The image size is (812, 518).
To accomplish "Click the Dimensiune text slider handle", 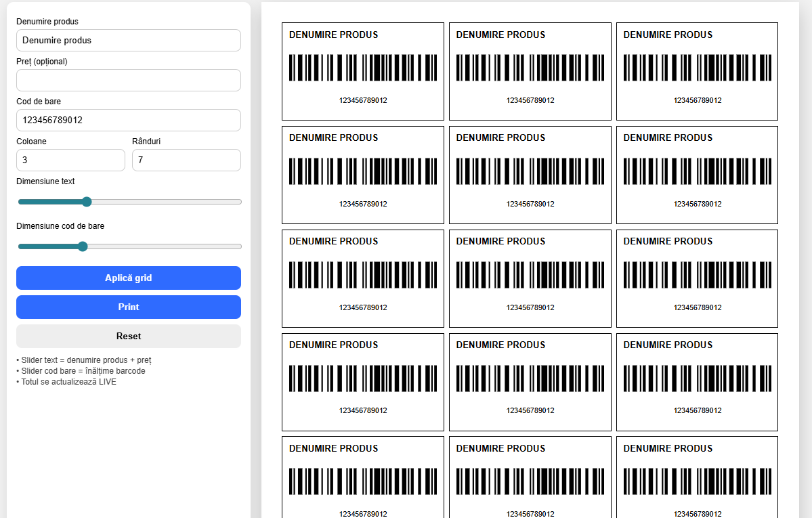I will [87, 202].
